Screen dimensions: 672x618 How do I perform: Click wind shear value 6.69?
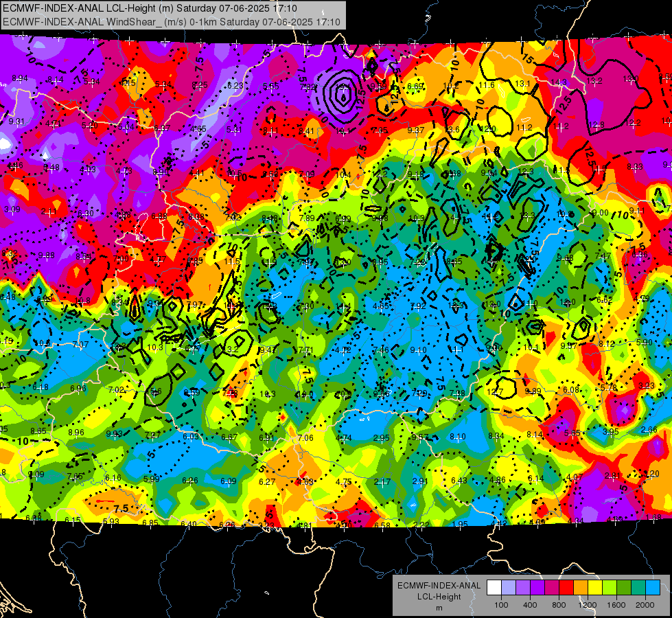[415, 87]
